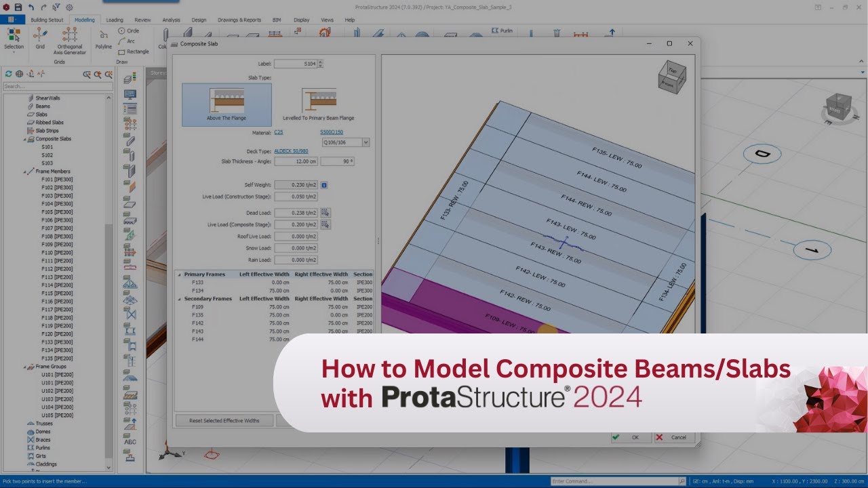Refresh the structure tree panel
The height and width of the screenshot is (488, 868).
(x=8, y=74)
